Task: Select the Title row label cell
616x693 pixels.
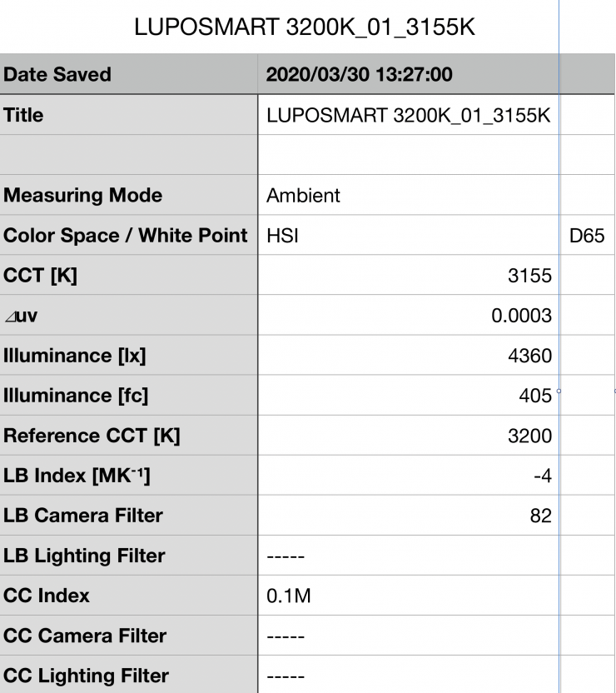Action: (25, 115)
